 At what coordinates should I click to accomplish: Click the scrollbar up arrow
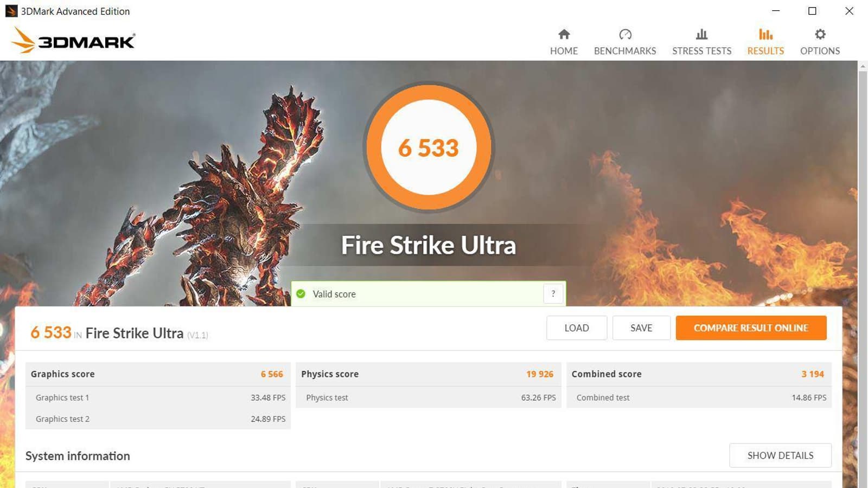pyautogui.click(x=863, y=66)
